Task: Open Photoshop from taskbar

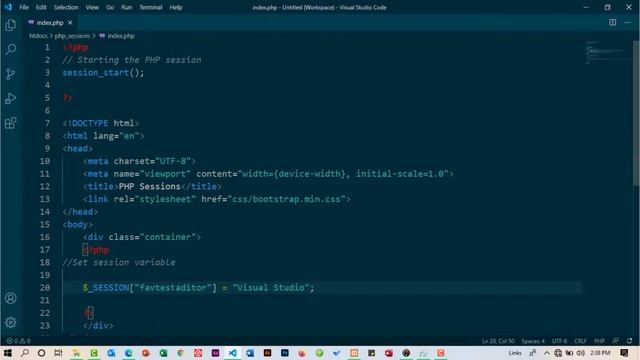Action: coord(284,353)
